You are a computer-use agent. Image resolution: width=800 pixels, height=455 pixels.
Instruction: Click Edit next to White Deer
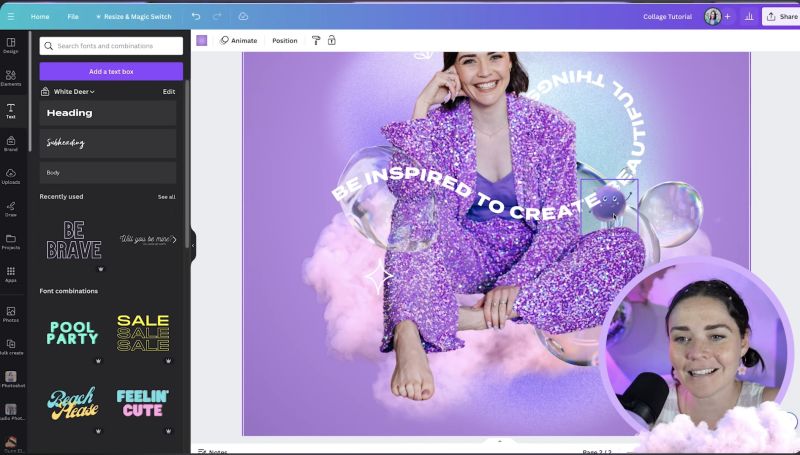(169, 92)
